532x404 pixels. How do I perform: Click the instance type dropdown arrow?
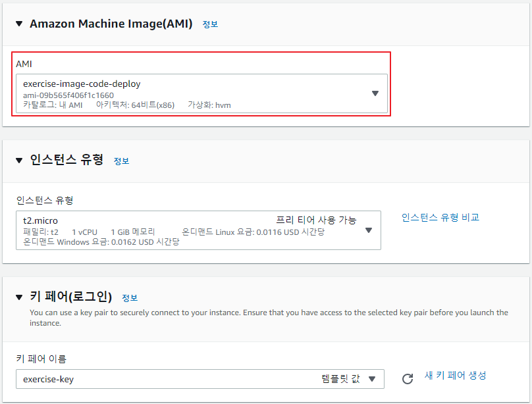[x=369, y=230]
